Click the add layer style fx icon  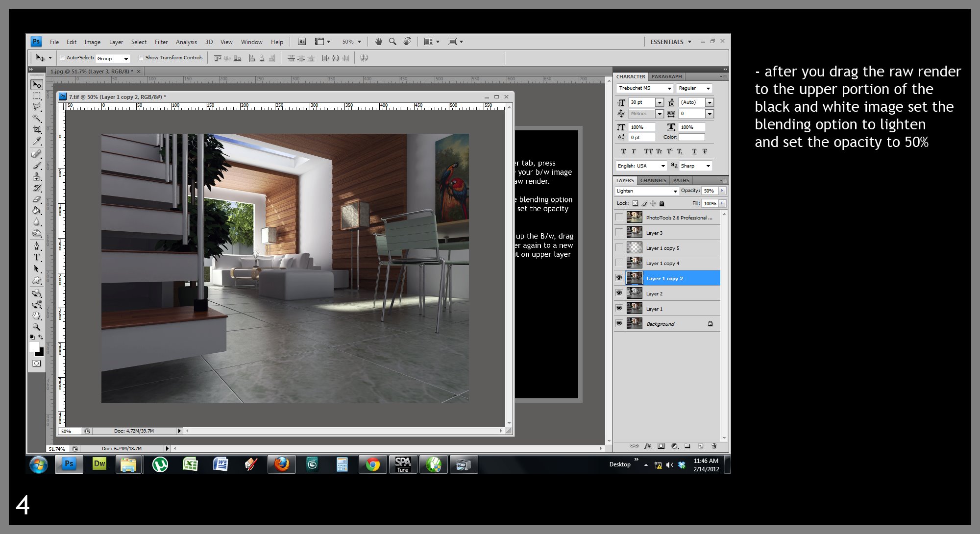point(648,446)
